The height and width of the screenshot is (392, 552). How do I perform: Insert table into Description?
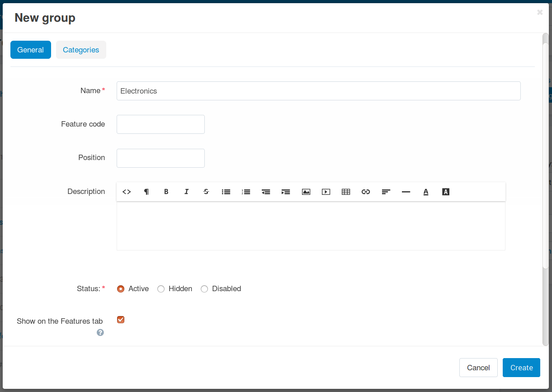pos(346,192)
